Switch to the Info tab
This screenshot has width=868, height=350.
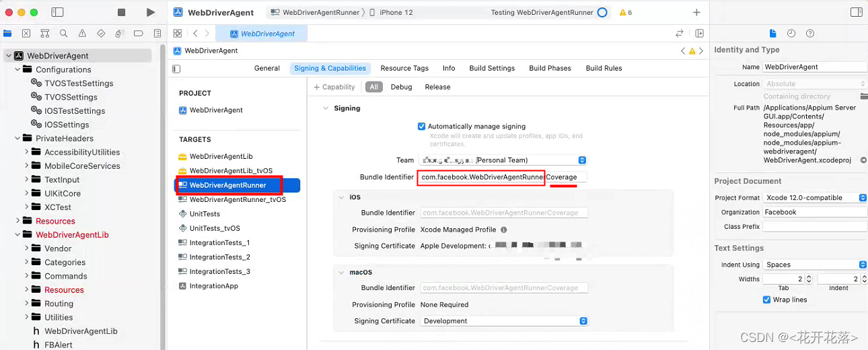[x=449, y=68]
